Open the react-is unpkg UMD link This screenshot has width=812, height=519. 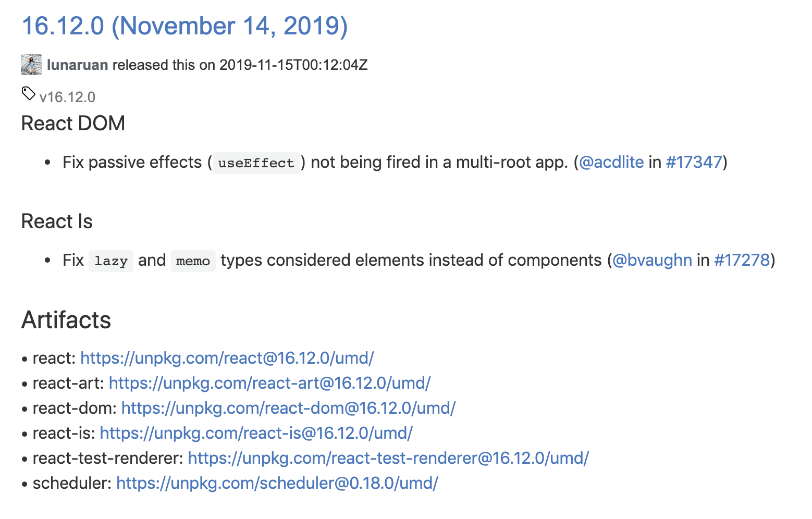point(256,433)
